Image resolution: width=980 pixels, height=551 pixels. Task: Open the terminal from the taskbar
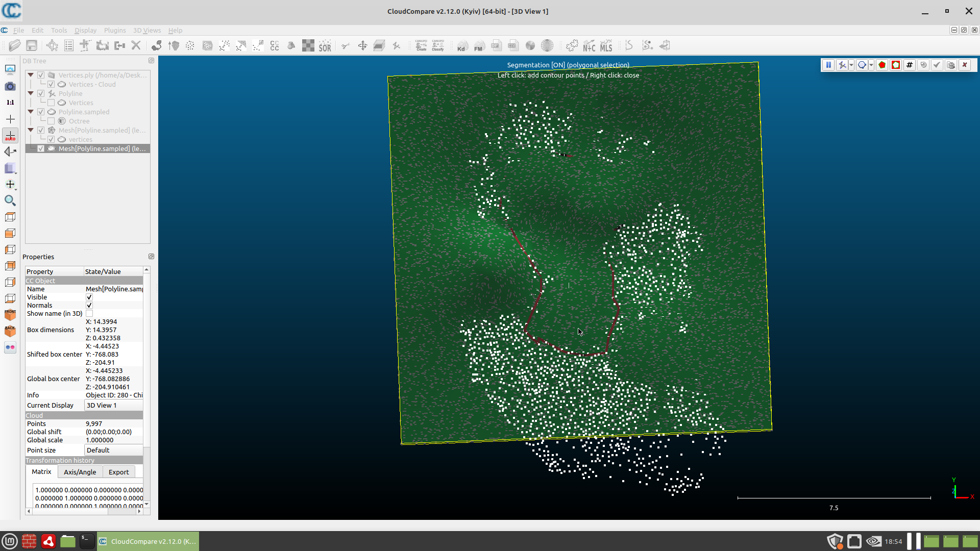[x=87, y=541]
